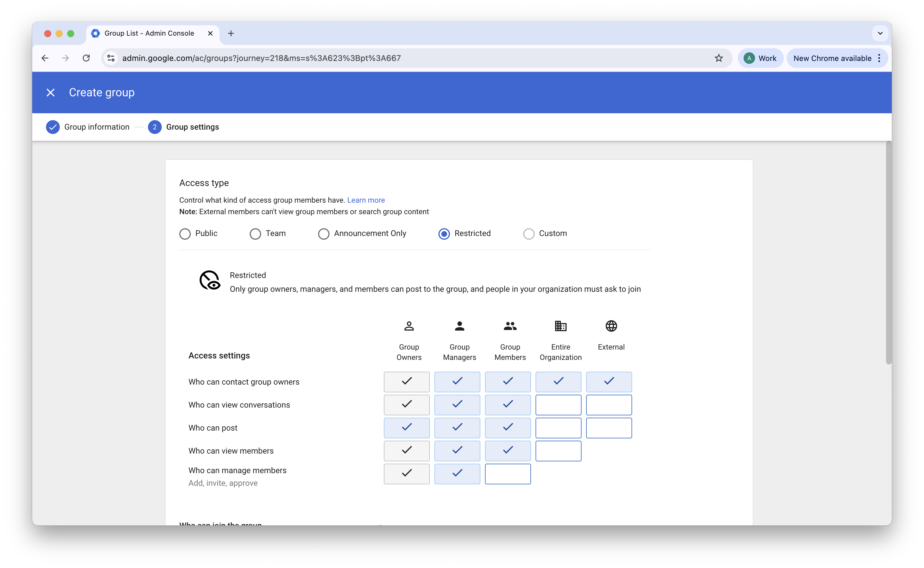Screen dimensions: 924x568
Task: Select the Public access type
Action: coord(185,234)
